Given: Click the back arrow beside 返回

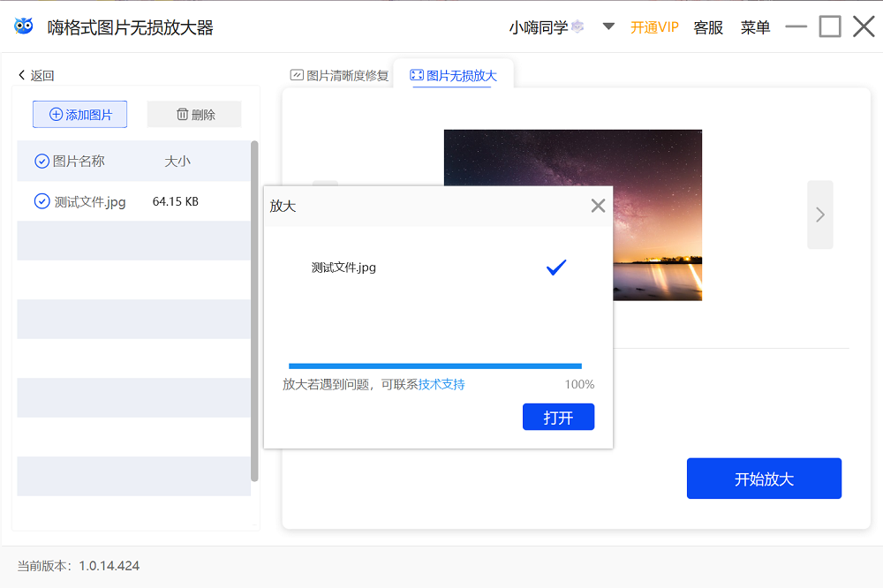Looking at the screenshot, I should coord(19,74).
